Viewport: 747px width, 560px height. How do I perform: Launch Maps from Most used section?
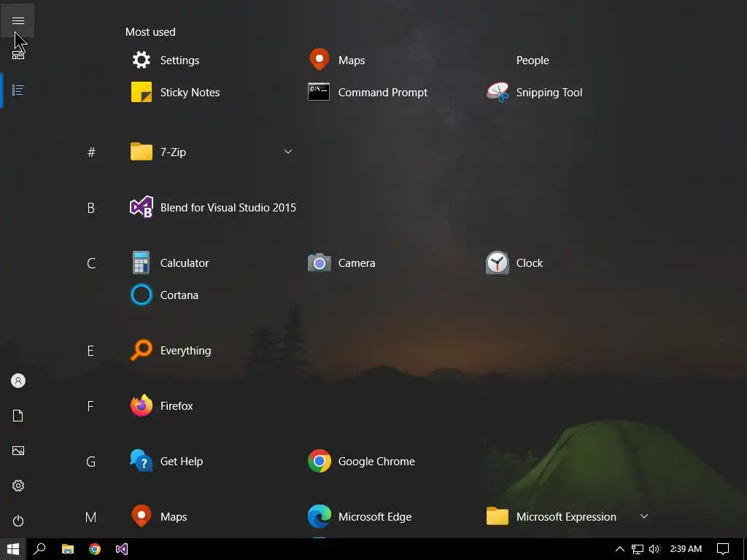tap(337, 60)
